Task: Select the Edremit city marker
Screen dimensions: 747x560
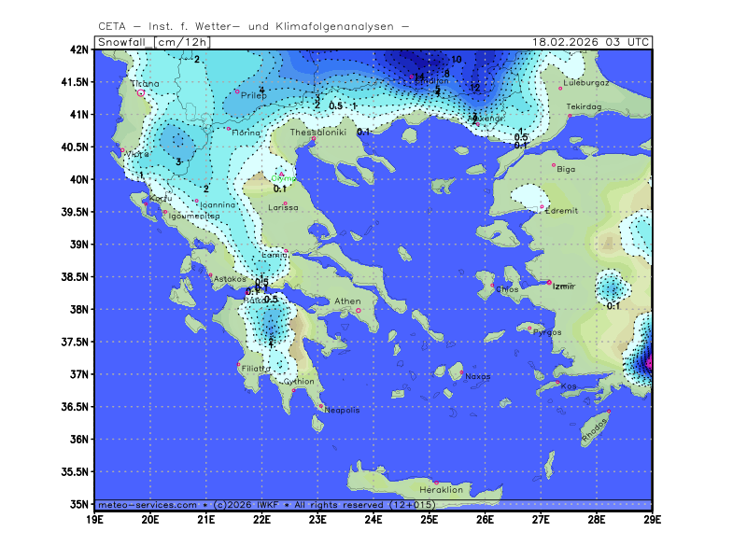Action: 543,206
